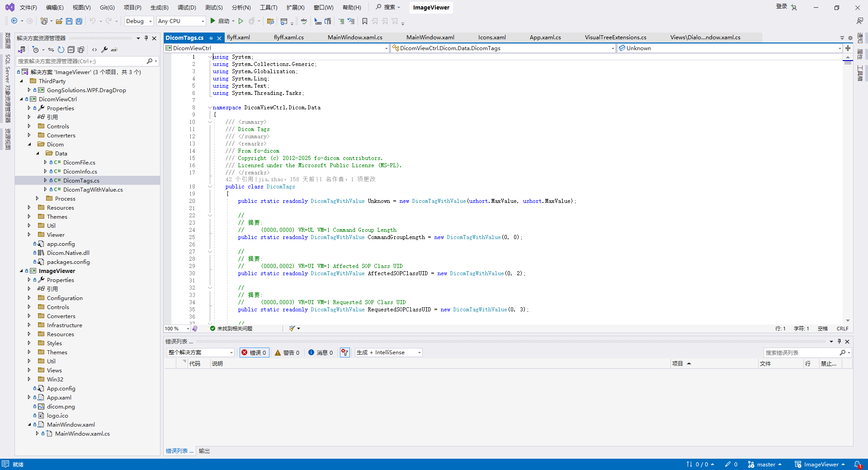The height and width of the screenshot is (470, 868).
Task: Toggle auto-hide pin on the Solution Explorer panel
Action: tap(146, 38)
